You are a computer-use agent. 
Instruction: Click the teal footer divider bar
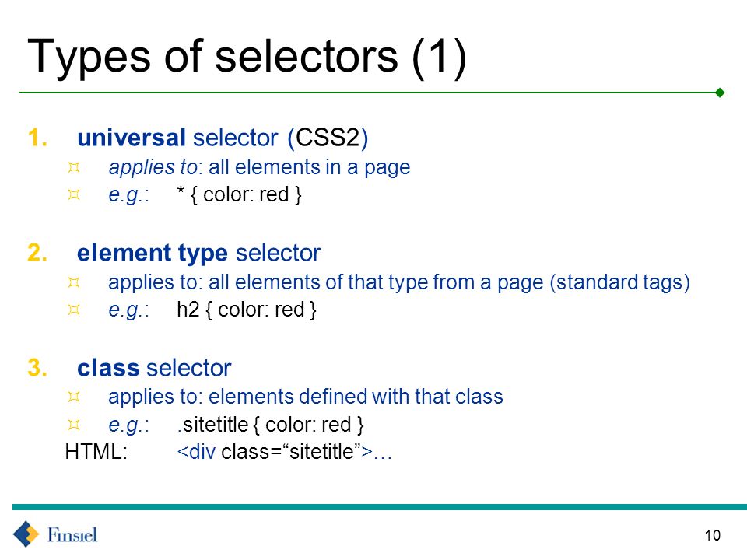380,507
